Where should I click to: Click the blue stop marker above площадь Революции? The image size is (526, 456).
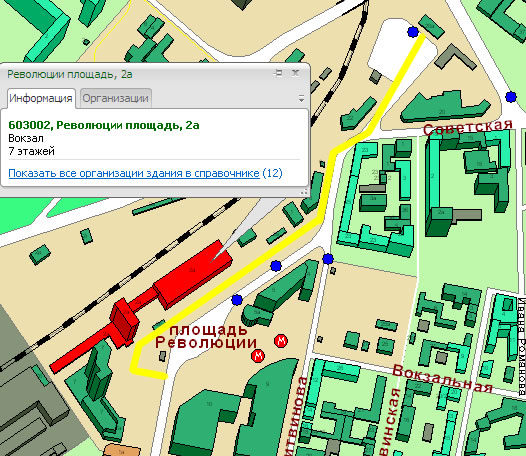click(x=237, y=300)
